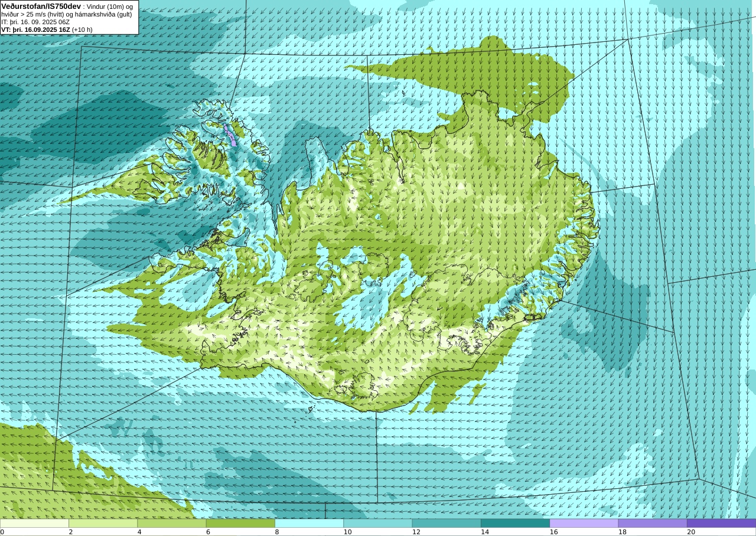The image size is (756, 536).
Task: Pick the dark teal 14–16 m/s legend swatch
Action: (x=515, y=523)
